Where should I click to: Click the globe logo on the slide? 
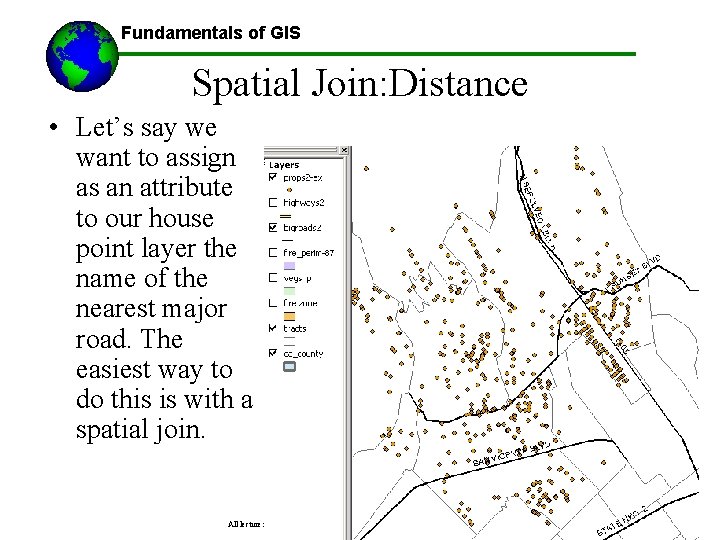point(82,56)
